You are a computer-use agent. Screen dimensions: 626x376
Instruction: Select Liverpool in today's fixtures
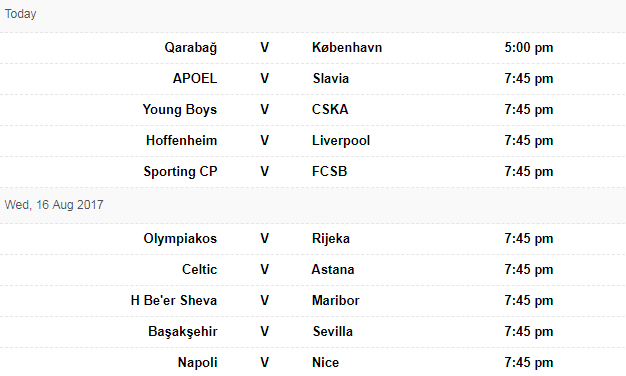click(341, 141)
